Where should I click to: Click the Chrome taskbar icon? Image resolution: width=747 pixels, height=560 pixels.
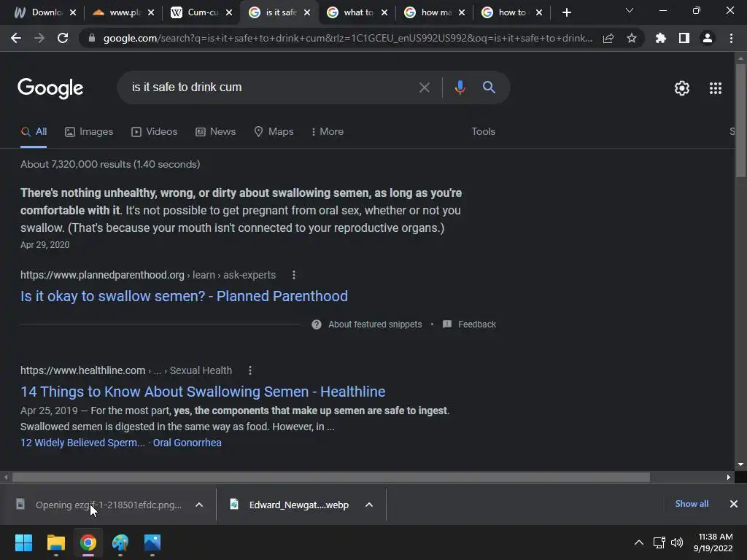[88, 542]
